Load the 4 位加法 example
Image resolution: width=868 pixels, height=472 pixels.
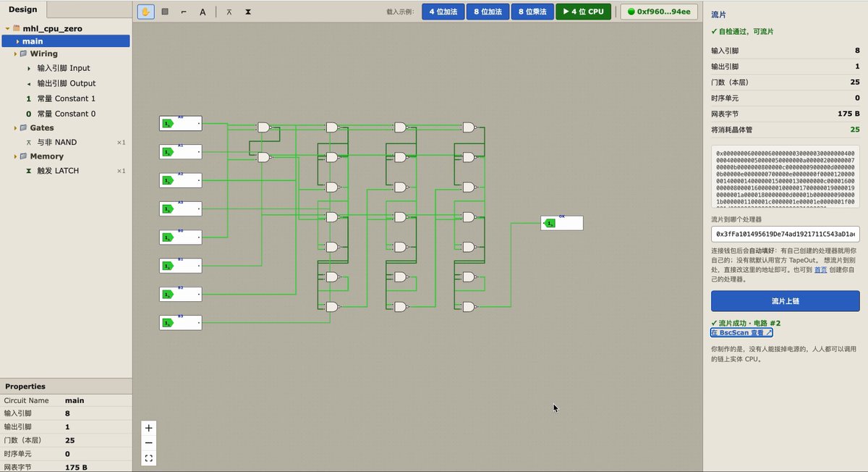443,12
